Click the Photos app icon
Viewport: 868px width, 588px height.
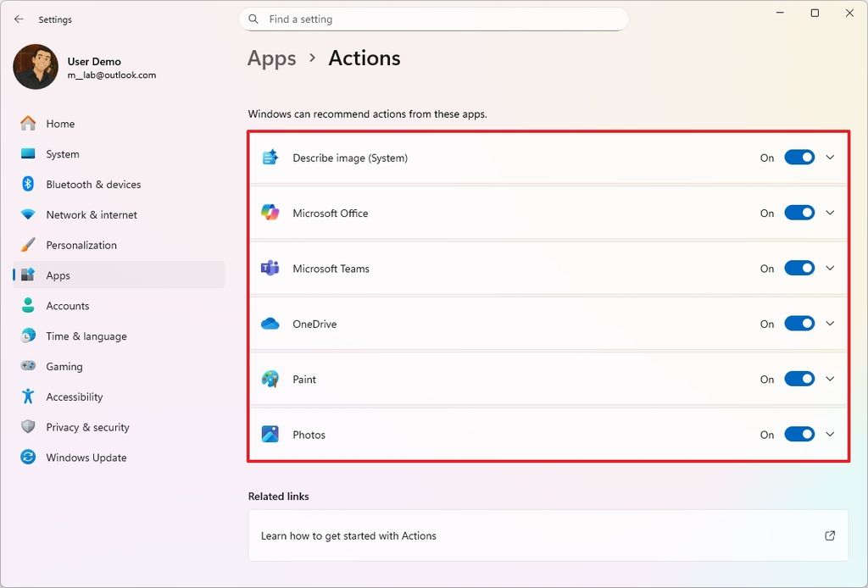pyautogui.click(x=270, y=434)
